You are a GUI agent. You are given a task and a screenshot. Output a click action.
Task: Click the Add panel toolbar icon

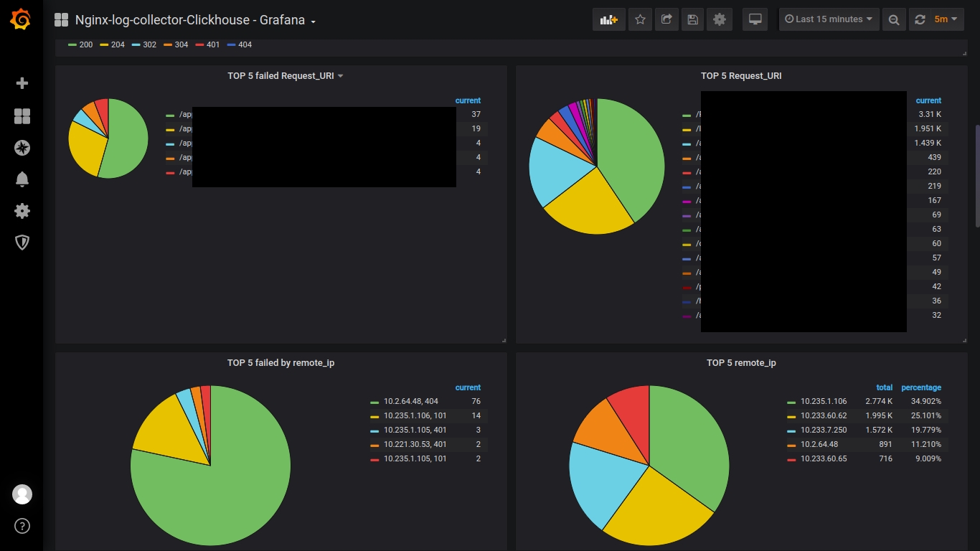[x=609, y=19]
